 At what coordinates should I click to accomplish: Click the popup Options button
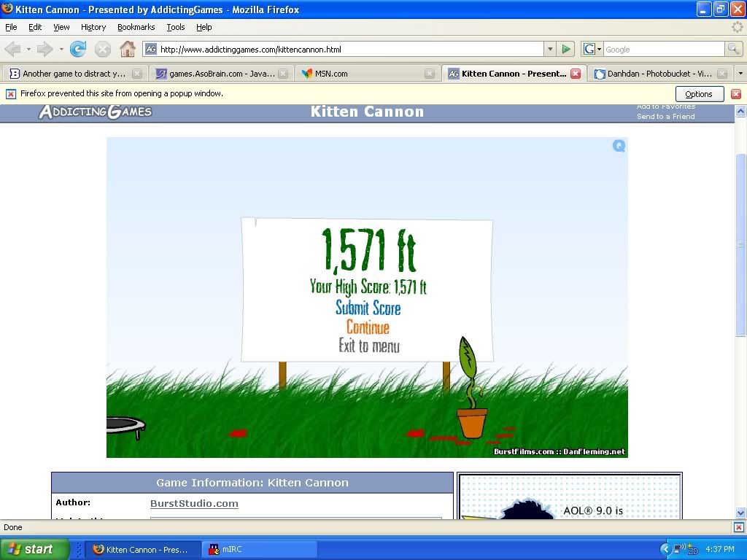pyautogui.click(x=700, y=94)
